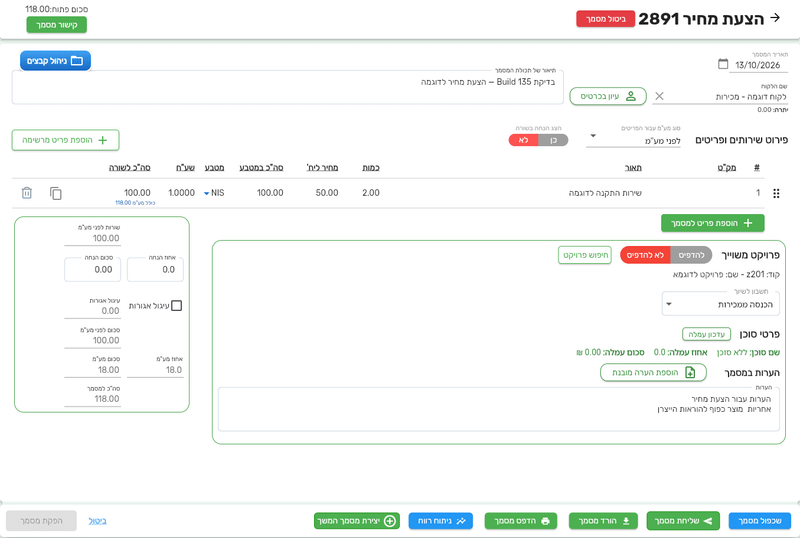Click the green הוספת פריט למסמך button

pos(712,223)
